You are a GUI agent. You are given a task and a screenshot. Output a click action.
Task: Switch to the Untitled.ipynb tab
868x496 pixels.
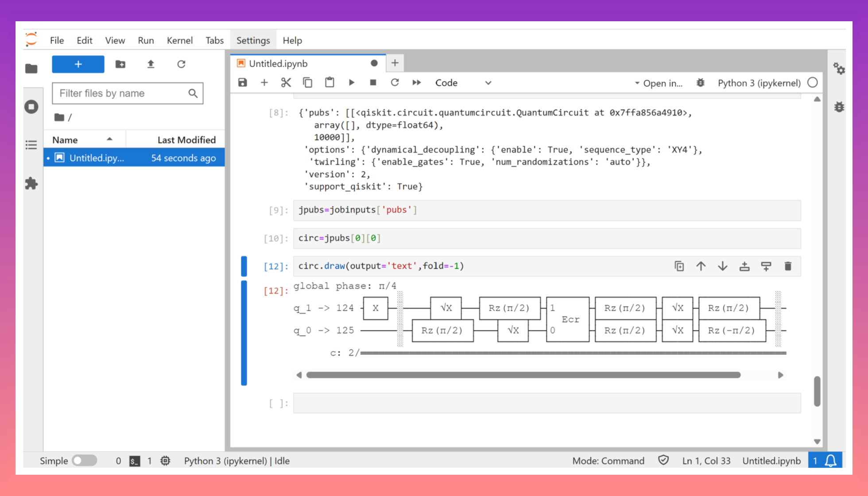click(278, 63)
